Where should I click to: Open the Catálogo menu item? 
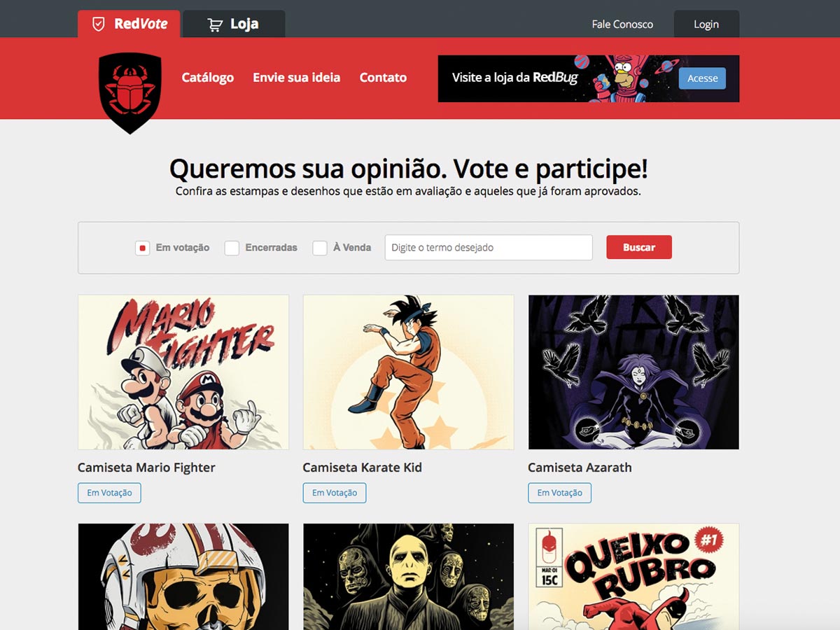(208, 78)
